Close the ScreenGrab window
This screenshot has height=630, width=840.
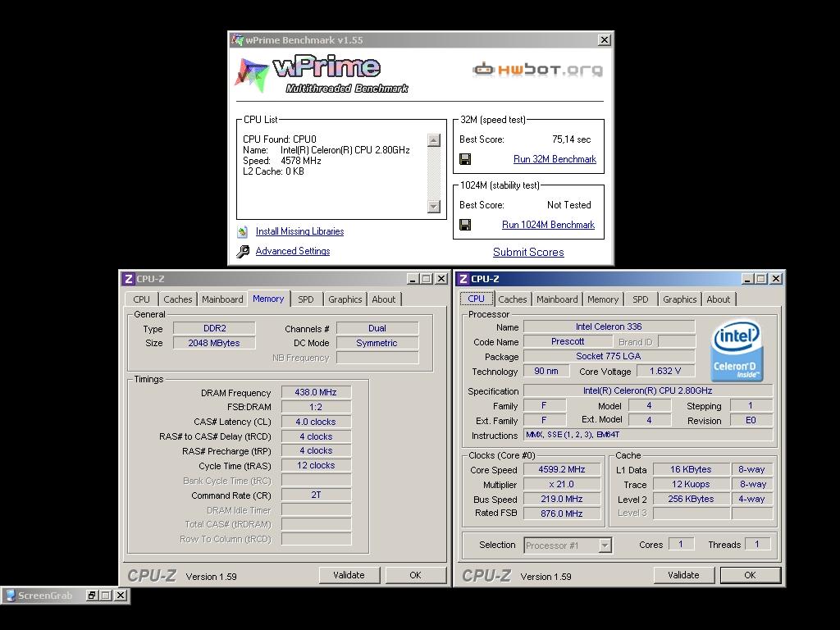point(121,596)
